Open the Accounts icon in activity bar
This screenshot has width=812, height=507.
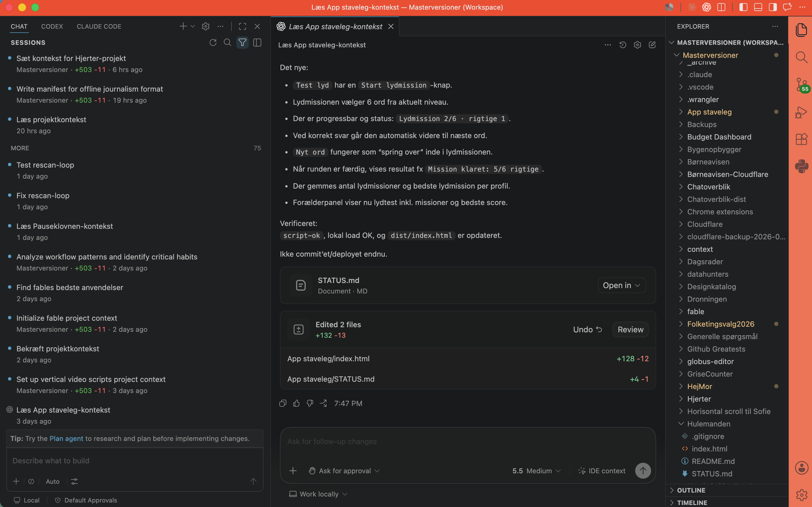tap(801, 468)
